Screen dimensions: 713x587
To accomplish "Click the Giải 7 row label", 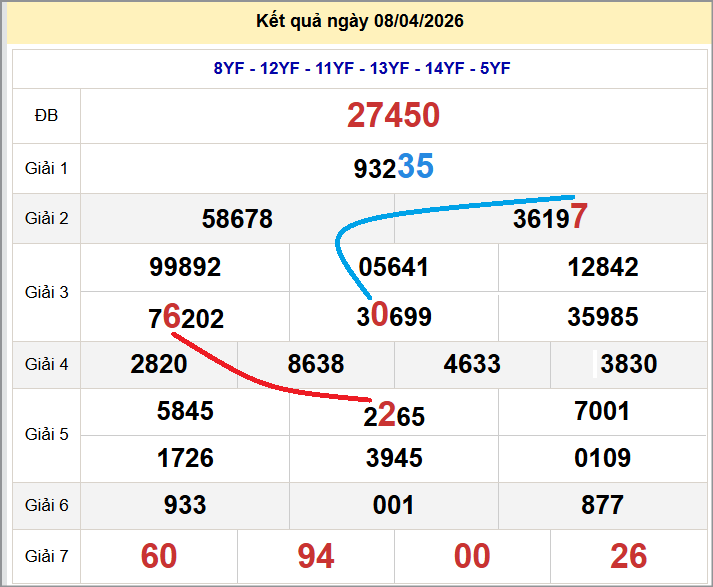I will click(x=46, y=556).
